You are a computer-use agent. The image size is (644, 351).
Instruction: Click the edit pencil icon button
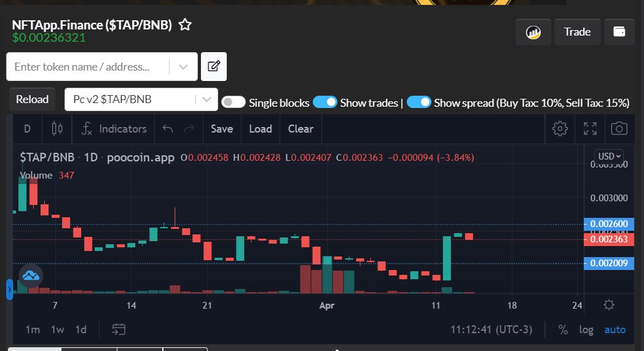click(x=214, y=66)
